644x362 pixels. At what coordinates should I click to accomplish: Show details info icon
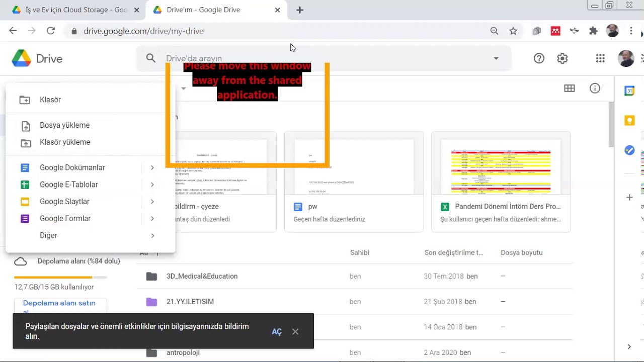point(595,88)
